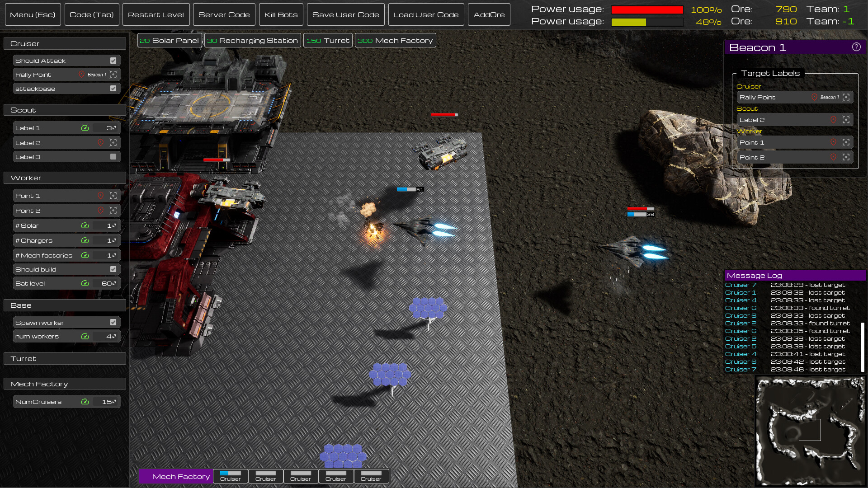Click the crosshair icon beside Point 2 in Target Labels
The image size is (868, 488).
point(846,157)
